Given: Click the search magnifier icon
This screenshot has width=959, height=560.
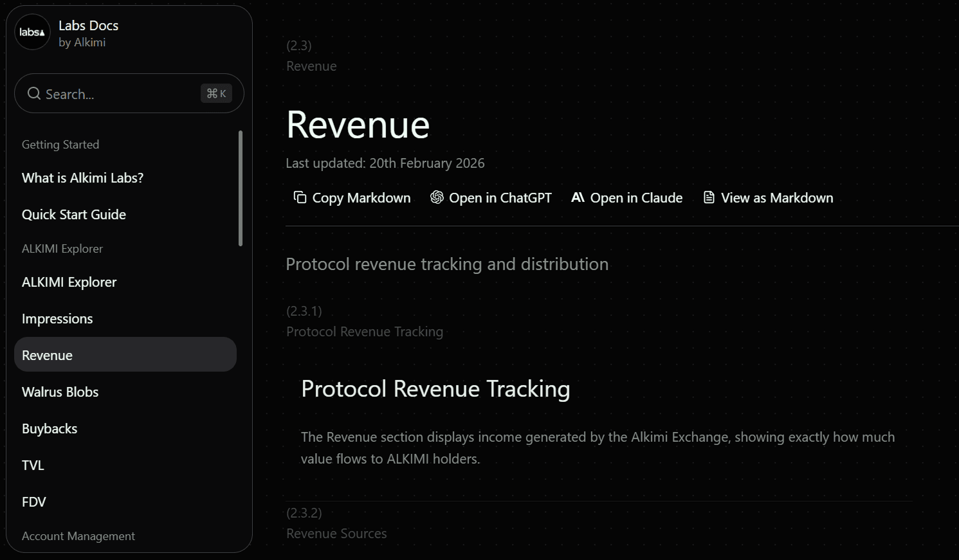Looking at the screenshot, I should tap(34, 94).
